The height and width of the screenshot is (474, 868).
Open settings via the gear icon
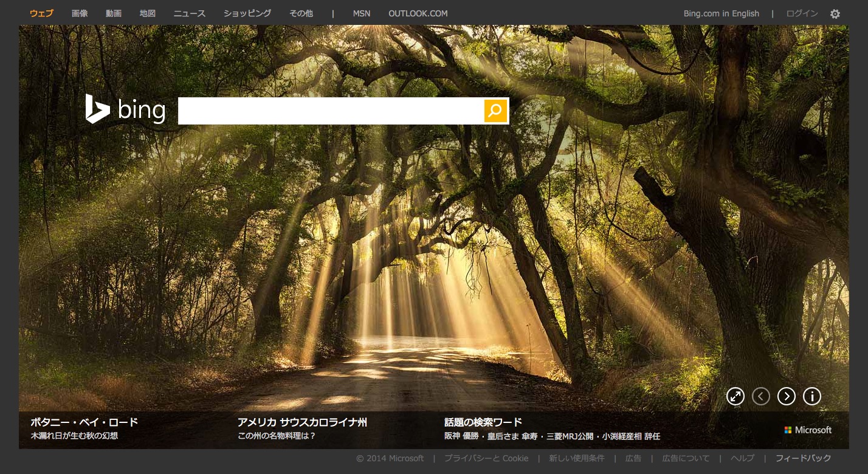835,14
